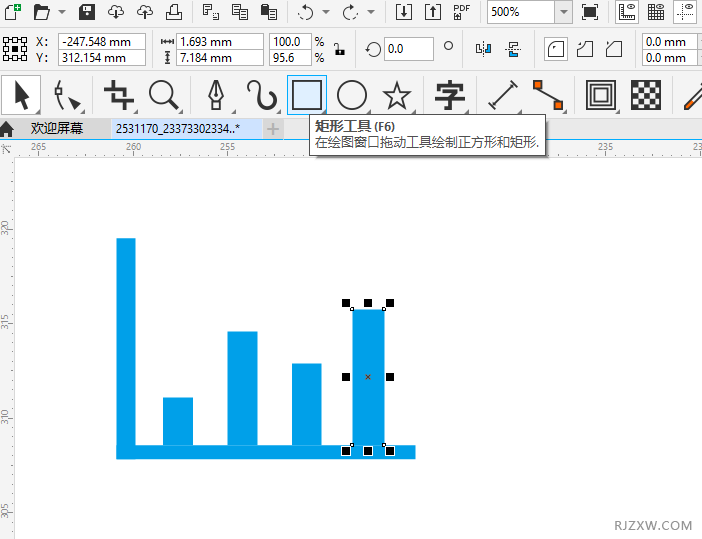The height and width of the screenshot is (539, 702).
Task: Expand the open recent files arrow
Action: (x=62, y=12)
